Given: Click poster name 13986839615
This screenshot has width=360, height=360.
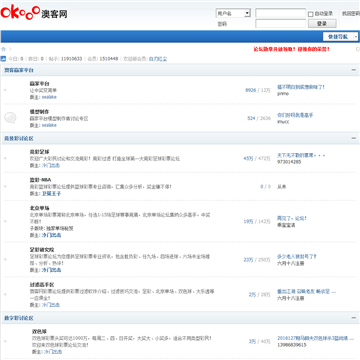Looking at the screenshot, I should coord(292,345).
